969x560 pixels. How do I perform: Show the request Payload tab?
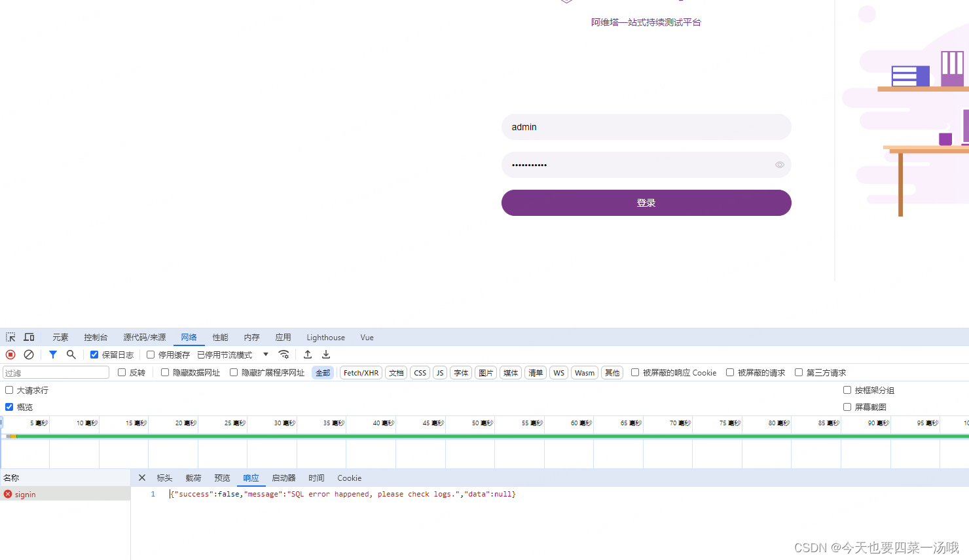point(193,478)
